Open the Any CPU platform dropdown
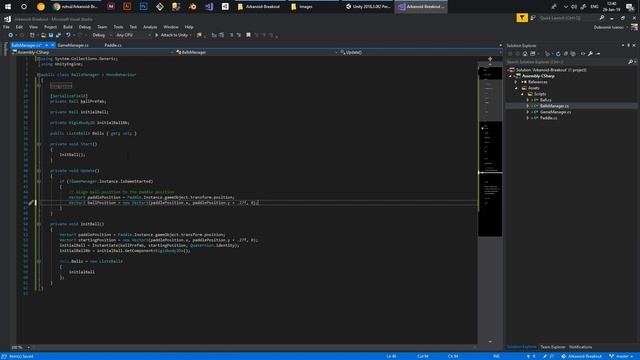 (133, 35)
